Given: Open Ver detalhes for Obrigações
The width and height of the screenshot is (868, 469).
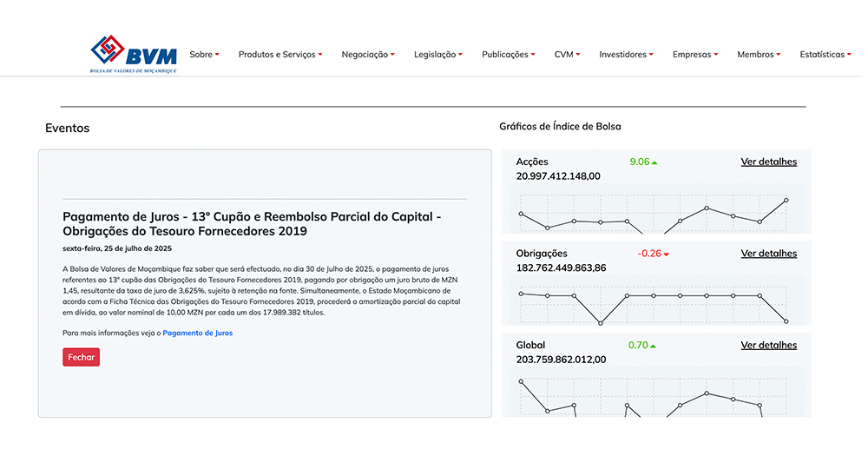Looking at the screenshot, I should [768, 254].
